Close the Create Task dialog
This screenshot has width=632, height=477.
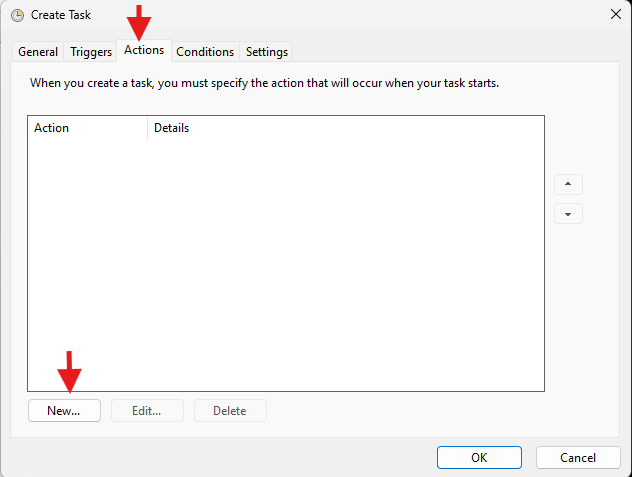pyautogui.click(x=614, y=15)
